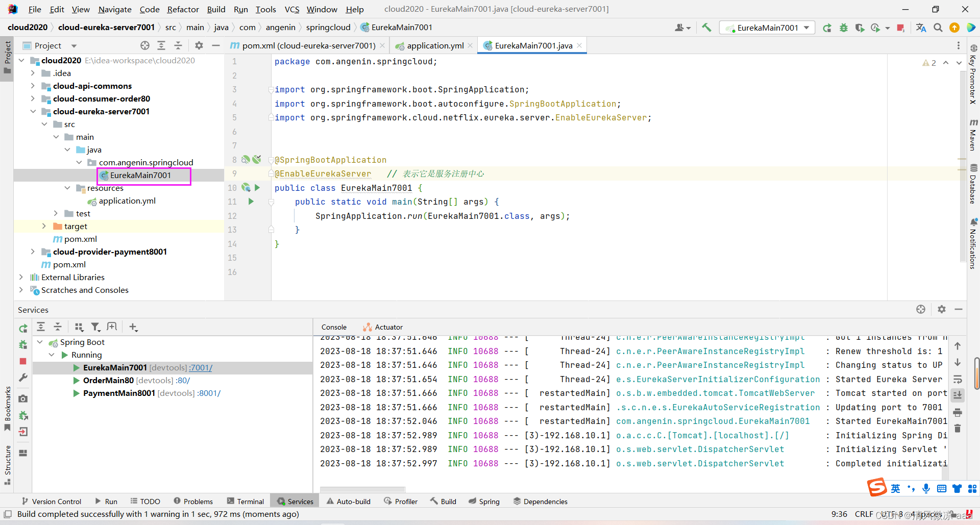Click caret position 9:36 in status bar
The height and width of the screenshot is (525, 980).
tap(839, 514)
